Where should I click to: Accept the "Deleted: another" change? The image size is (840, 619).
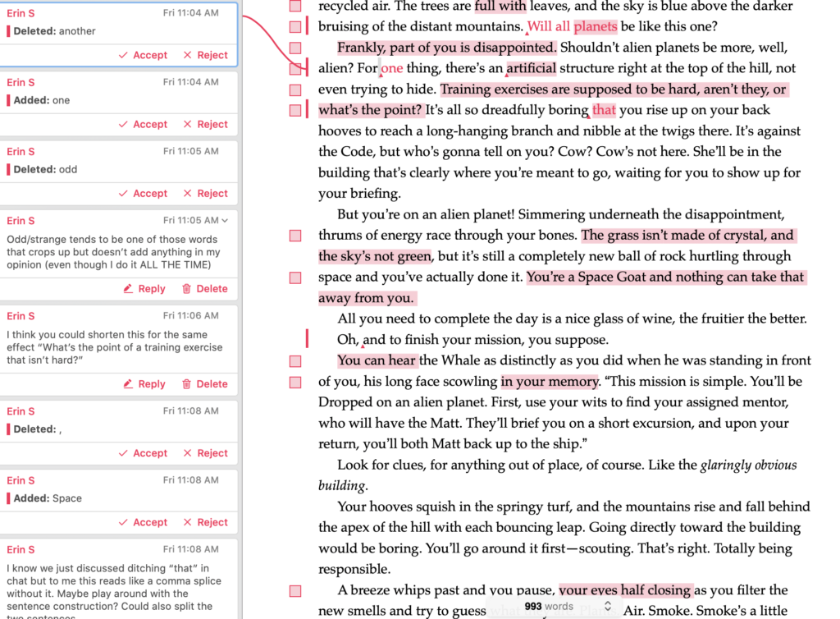[143, 55]
